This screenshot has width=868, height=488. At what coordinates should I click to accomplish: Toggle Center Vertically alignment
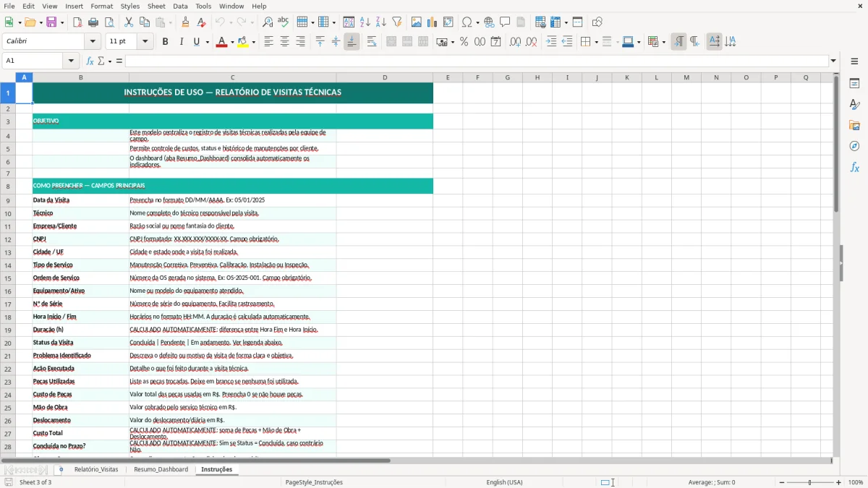[x=336, y=42]
